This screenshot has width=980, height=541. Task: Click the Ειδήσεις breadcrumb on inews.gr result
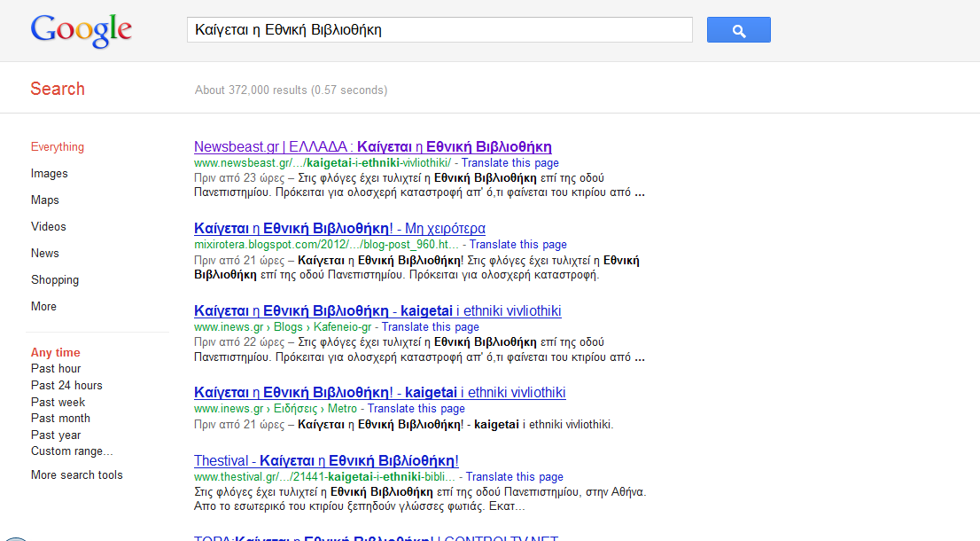click(x=296, y=408)
